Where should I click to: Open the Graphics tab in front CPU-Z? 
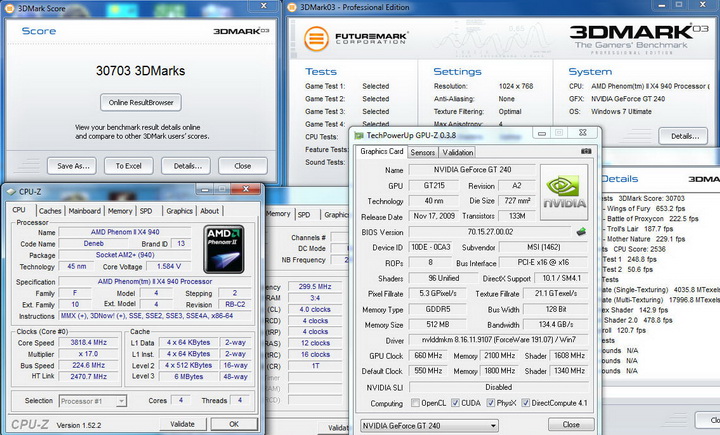click(x=179, y=211)
